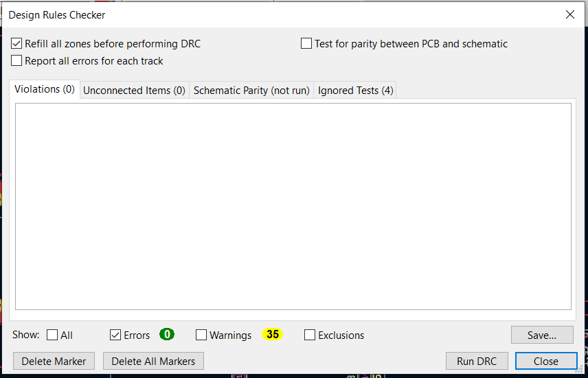The image size is (588, 378).
Task: Enable Test for parity between PCB and schematic
Action: 306,43
